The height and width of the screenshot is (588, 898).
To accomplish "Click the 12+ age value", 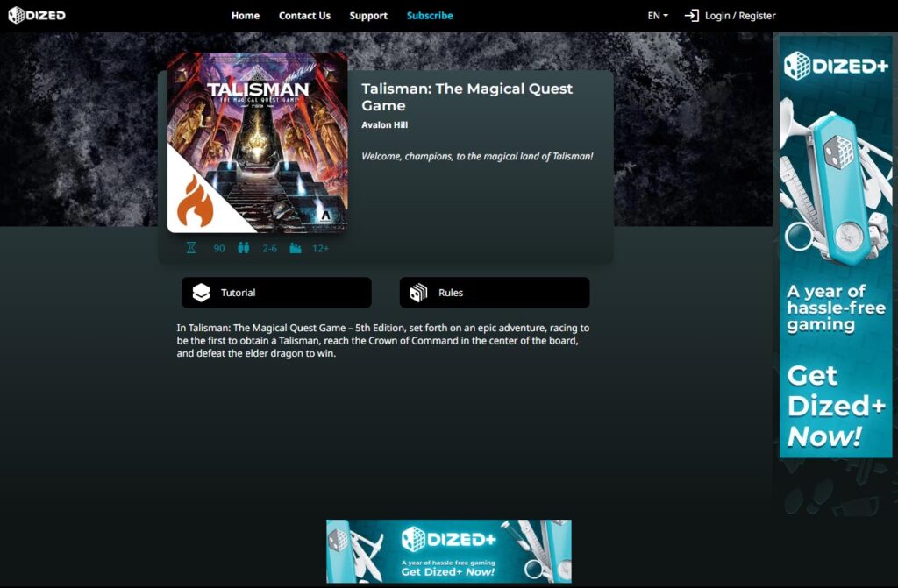I will (x=321, y=249).
